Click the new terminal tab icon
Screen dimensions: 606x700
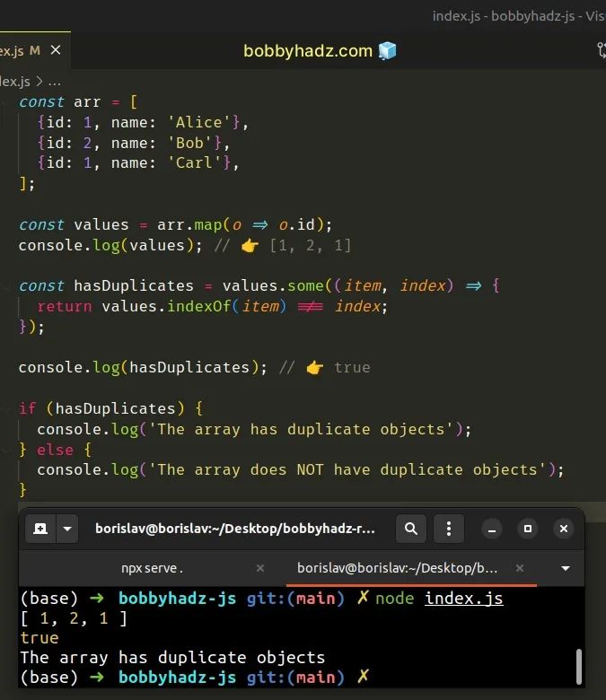40,529
